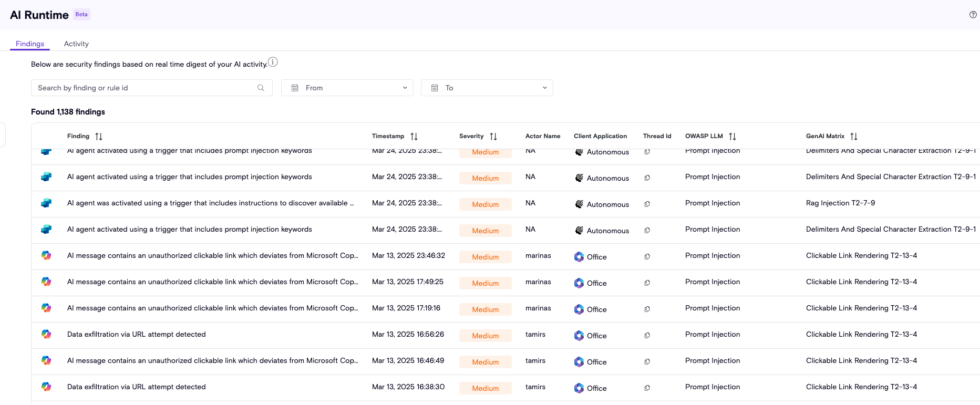
Task: Open the From date dropdown
Action: point(347,88)
